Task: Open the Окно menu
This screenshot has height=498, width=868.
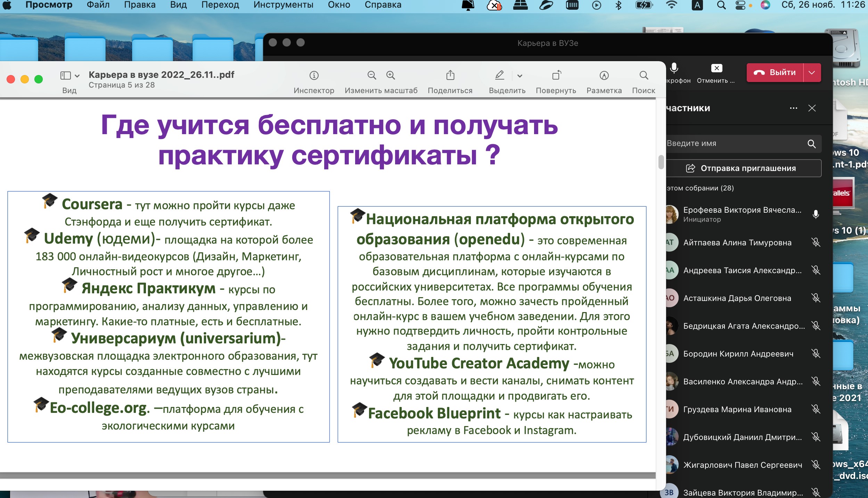Action: tap(339, 5)
